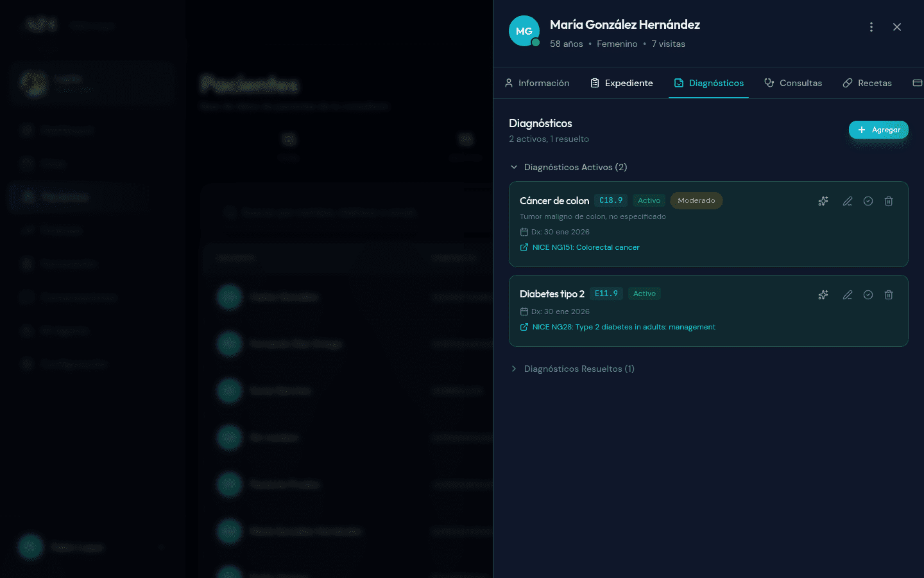Click the MG patient avatar

click(524, 31)
